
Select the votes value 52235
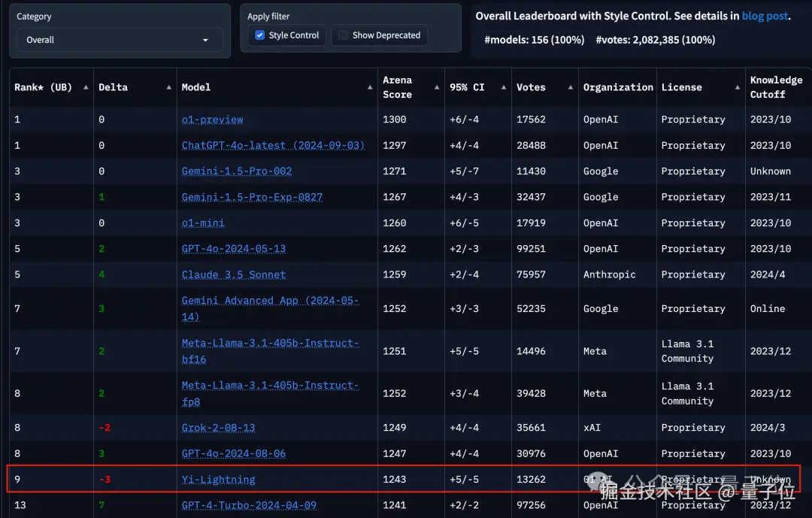click(531, 309)
